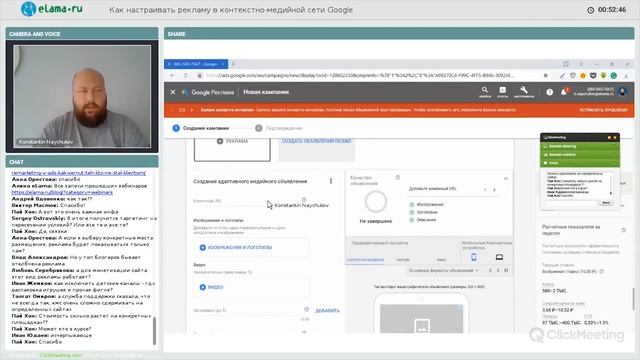Click step 2 Подтверждение
This screenshot has width=640, height=360.
pyautogui.click(x=279, y=128)
